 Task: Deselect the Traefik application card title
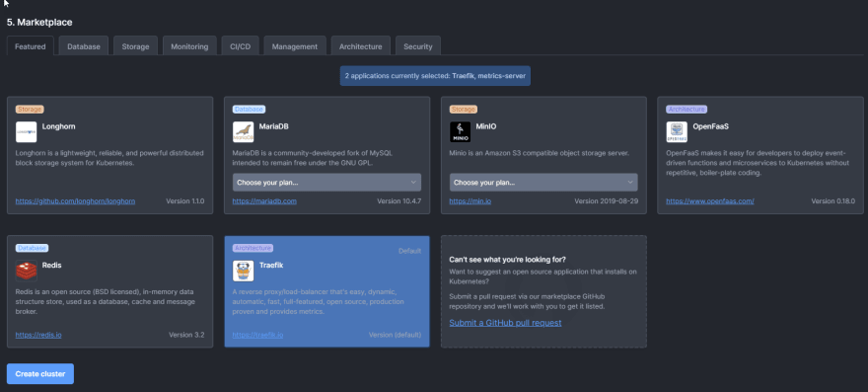click(x=271, y=265)
